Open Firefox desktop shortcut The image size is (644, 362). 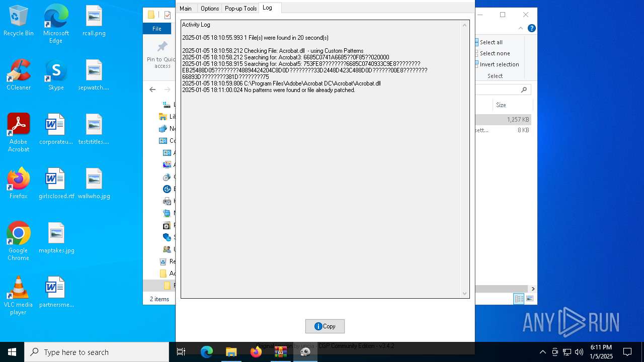[19, 184]
